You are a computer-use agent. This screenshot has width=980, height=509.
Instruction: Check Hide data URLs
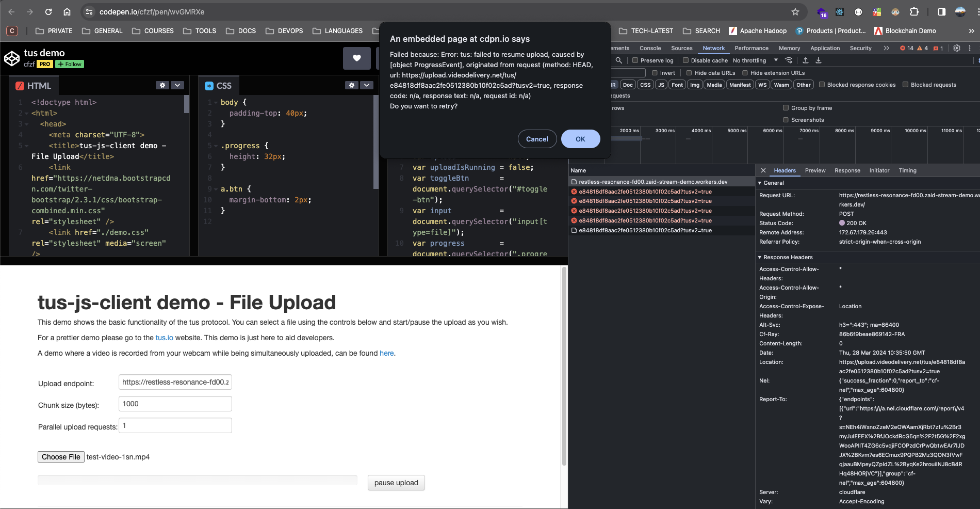(x=690, y=73)
